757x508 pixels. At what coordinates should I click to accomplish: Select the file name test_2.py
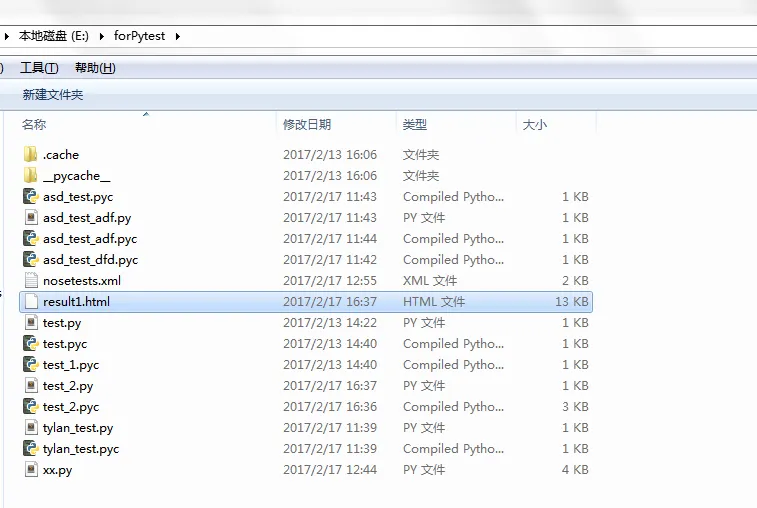click(68, 386)
